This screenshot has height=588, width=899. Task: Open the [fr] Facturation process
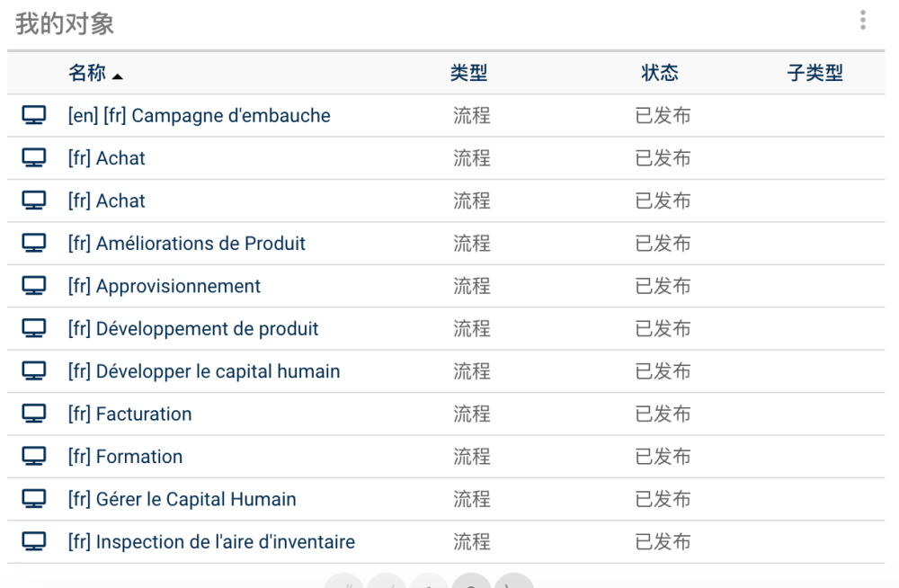129,414
